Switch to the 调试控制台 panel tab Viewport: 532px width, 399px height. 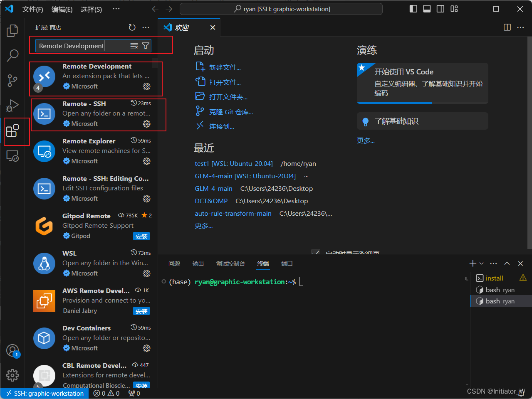230,264
